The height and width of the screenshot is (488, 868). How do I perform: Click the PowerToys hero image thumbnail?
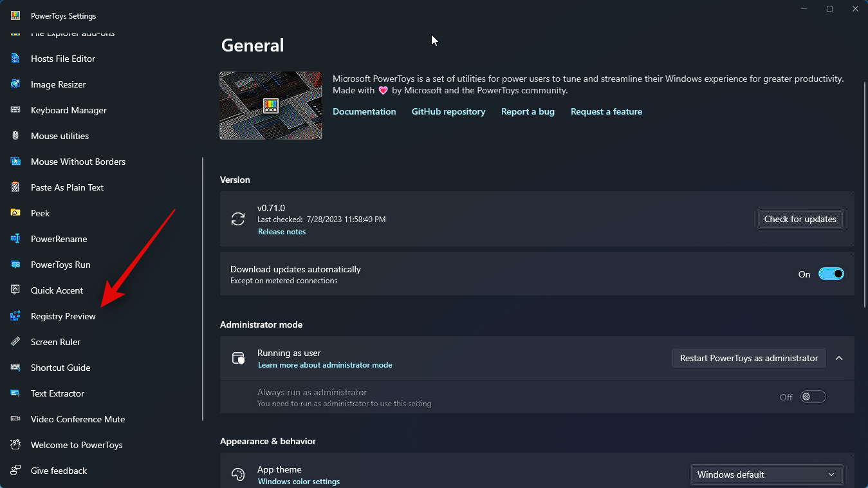(270, 106)
